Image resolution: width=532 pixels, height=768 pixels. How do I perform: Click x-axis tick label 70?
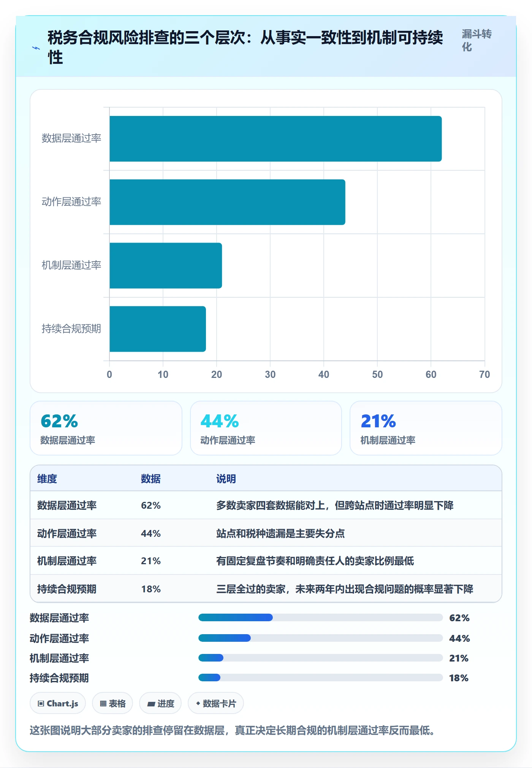[x=484, y=374]
